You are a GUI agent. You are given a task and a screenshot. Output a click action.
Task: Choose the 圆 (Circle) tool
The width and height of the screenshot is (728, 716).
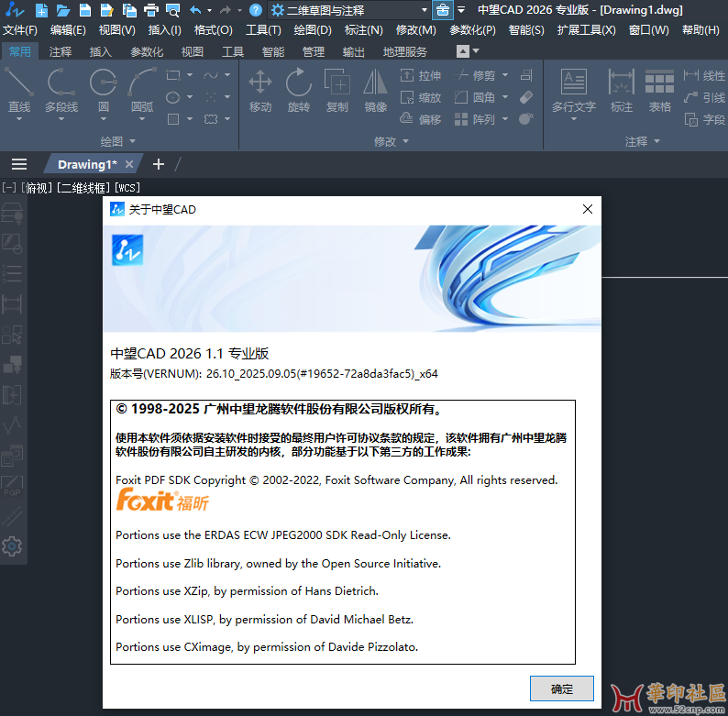coord(103,91)
